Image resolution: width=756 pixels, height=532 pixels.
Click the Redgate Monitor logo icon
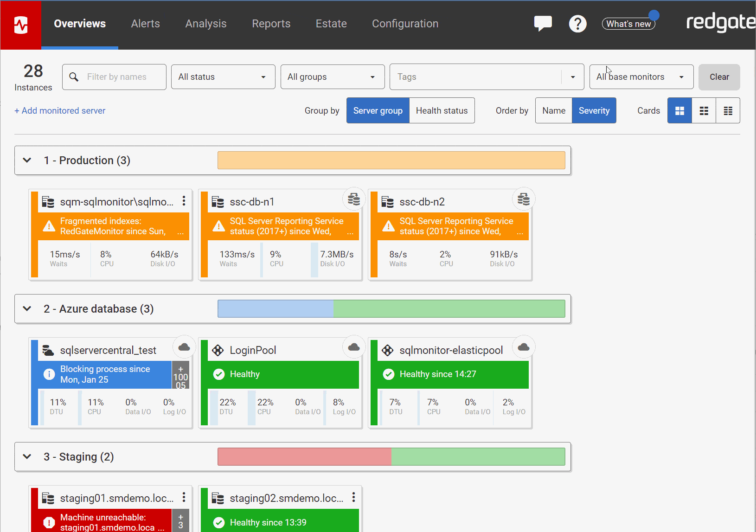21,25
